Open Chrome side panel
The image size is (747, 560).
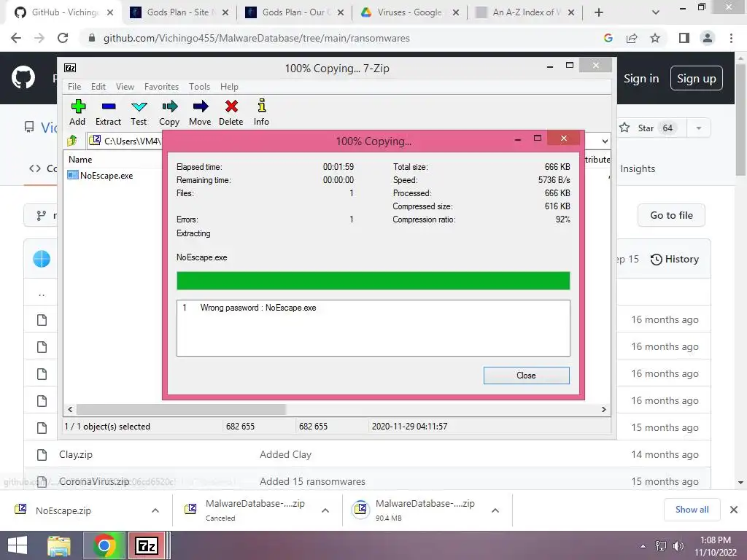684,38
